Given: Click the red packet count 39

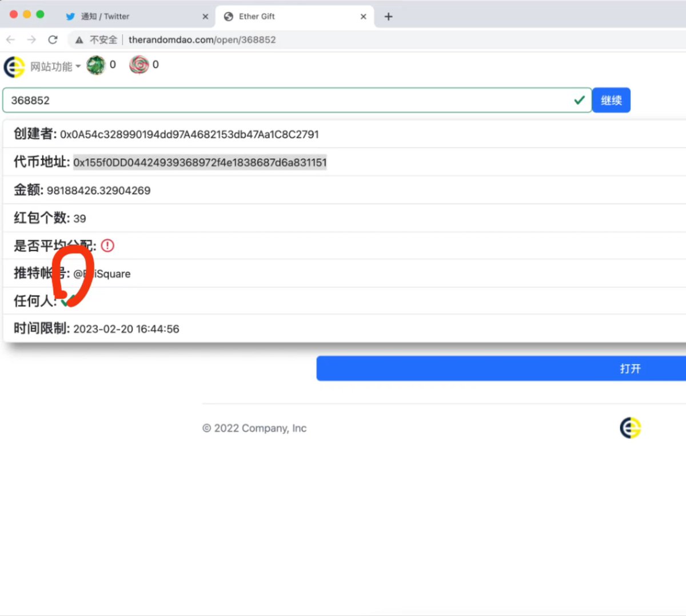Looking at the screenshot, I should (79, 218).
